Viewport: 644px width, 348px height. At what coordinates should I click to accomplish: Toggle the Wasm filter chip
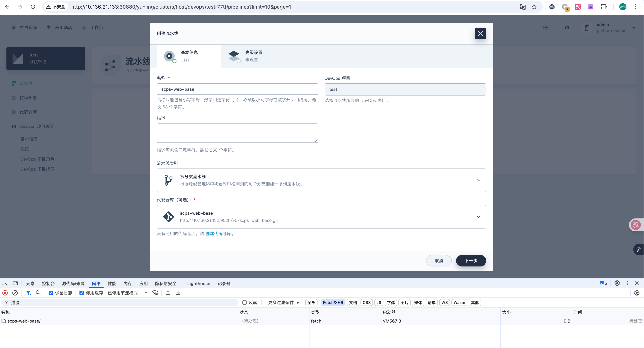(x=459, y=302)
